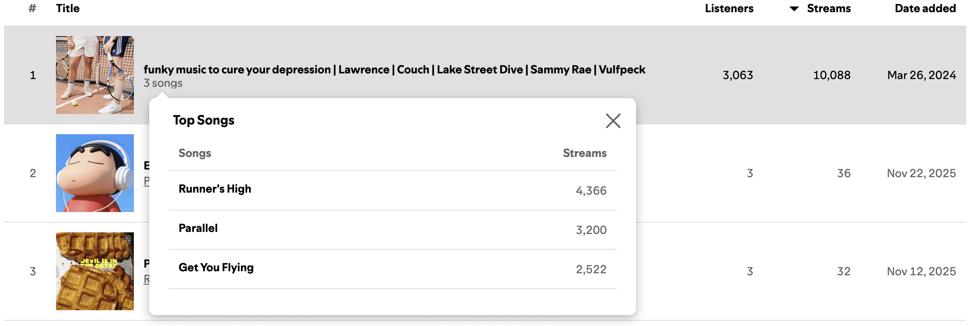
Task: Sort by the Streams column header
Action: coord(828,9)
